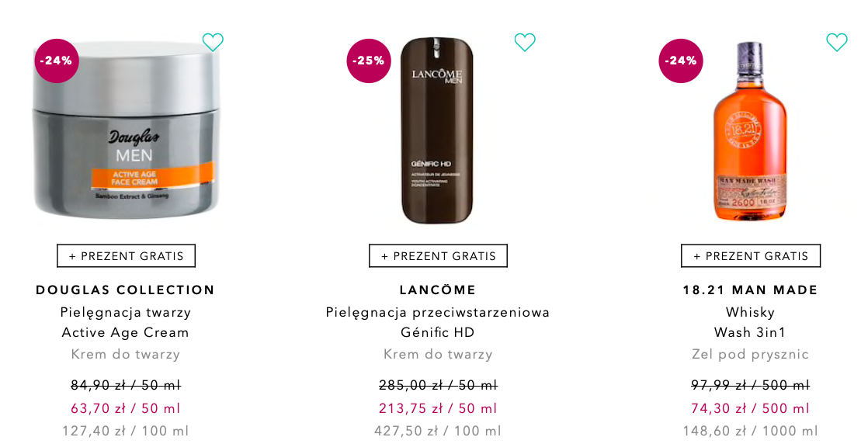Open the 'Génific HD' product name link

click(x=438, y=332)
